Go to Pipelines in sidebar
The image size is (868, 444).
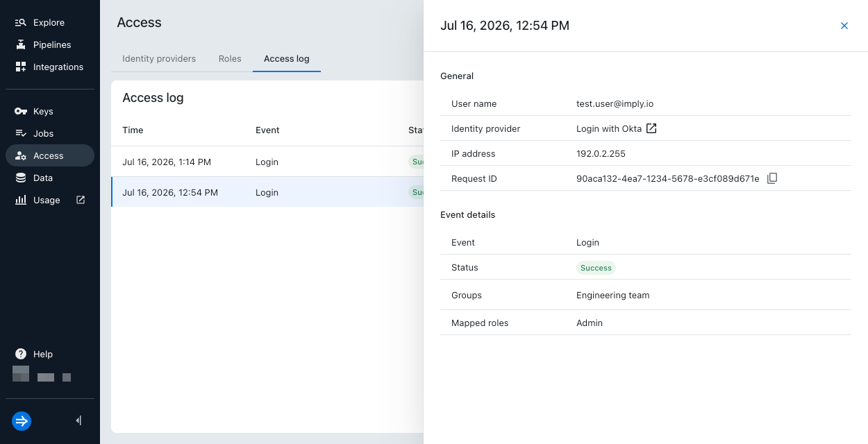click(x=52, y=45)
